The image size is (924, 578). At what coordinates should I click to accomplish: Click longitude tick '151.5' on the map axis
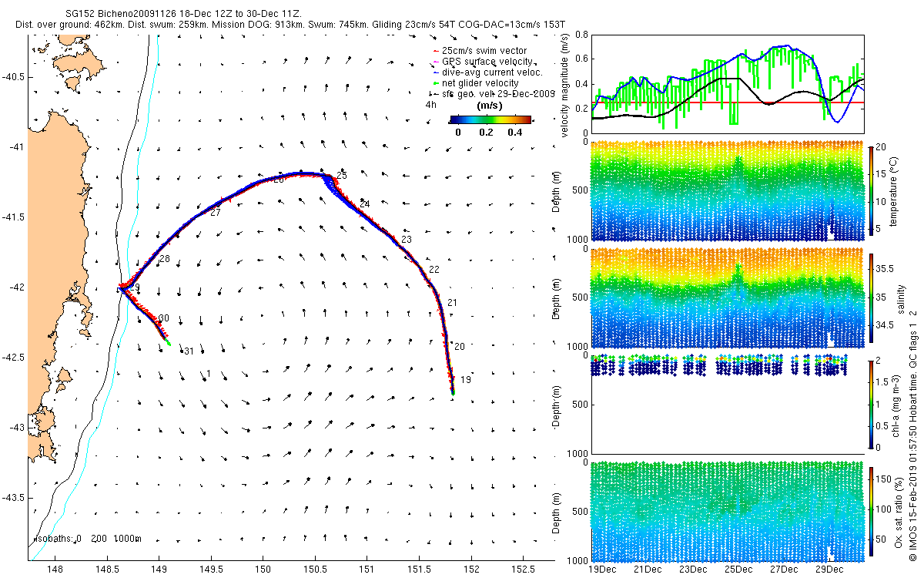click(x=420, y=570)
